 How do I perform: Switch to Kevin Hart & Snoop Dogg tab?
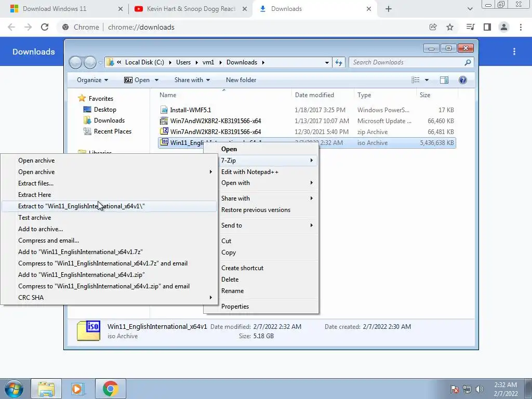click(x=191, y=9)
